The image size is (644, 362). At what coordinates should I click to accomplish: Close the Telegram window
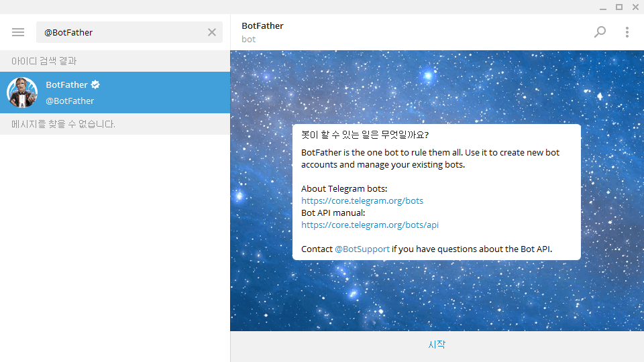635,7
